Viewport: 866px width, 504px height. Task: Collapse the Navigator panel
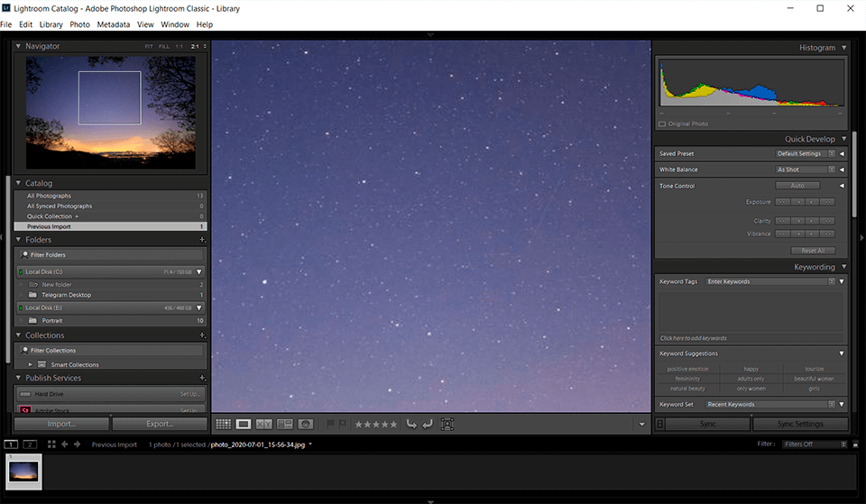point(18,46)
